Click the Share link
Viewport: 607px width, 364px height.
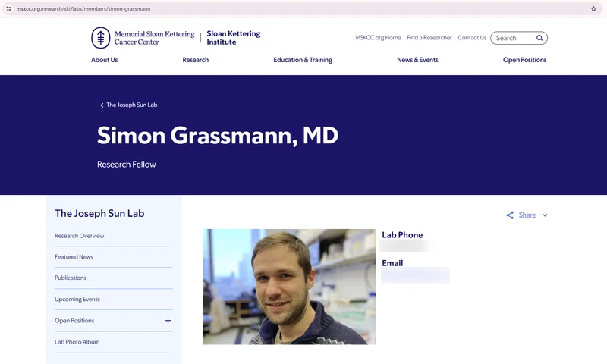[x=527, y=215]
